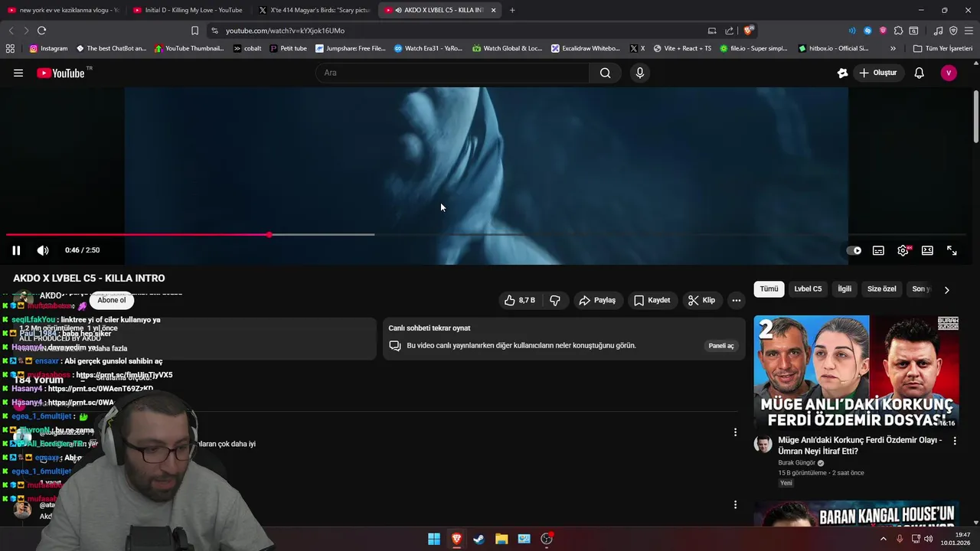Image resolution: width=980 pixels, height=551 pixels.
Task: Switch to the Initial D - Killing My Love tab
Action: coord(188,10)
